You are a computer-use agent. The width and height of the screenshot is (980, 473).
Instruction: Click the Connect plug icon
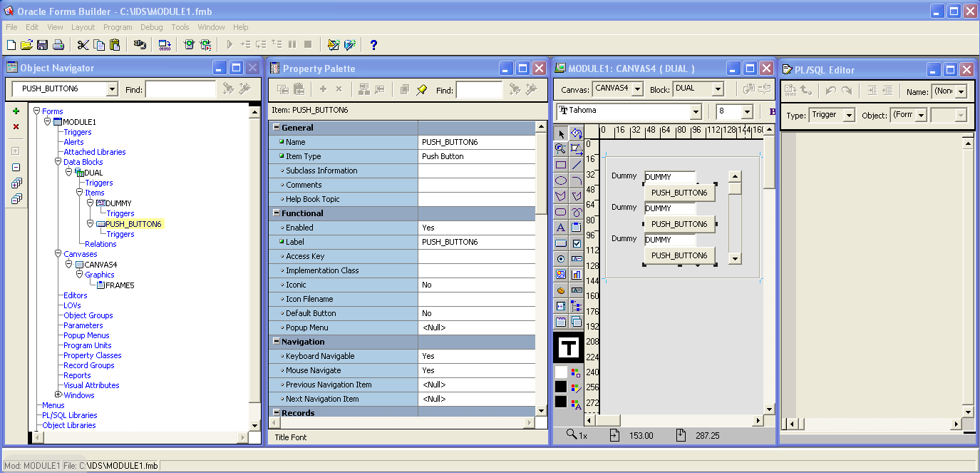click(x=140, y=45)
